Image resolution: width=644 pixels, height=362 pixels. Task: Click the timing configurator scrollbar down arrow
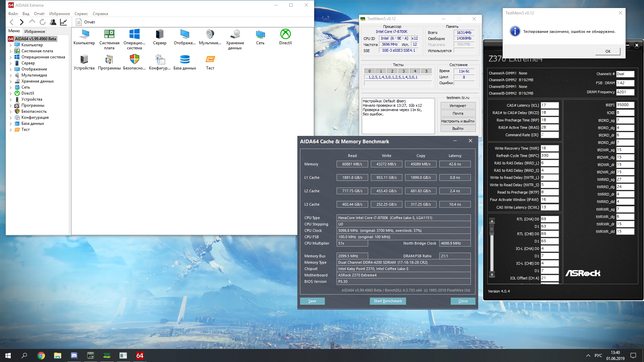(492, 274)
